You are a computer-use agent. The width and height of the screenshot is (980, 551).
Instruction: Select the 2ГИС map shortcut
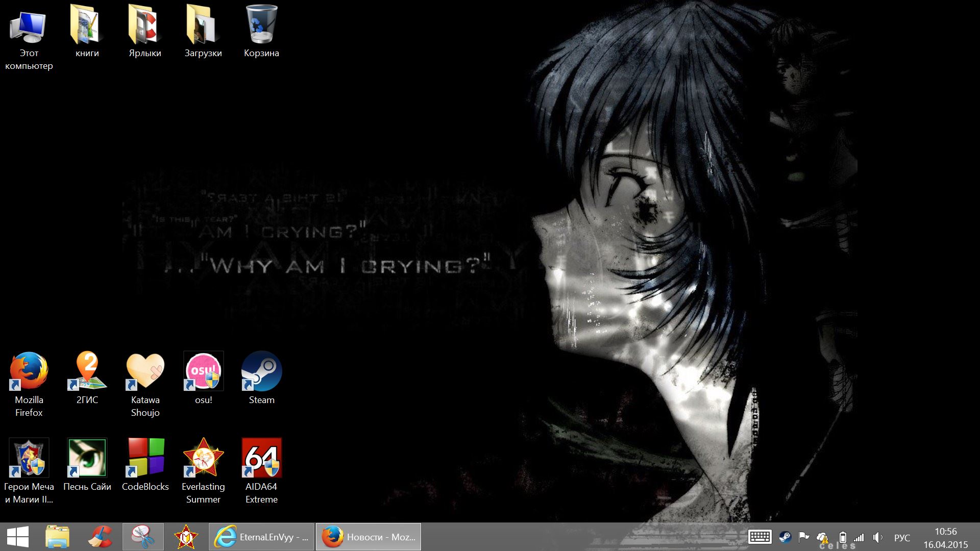tap(87, 371)
